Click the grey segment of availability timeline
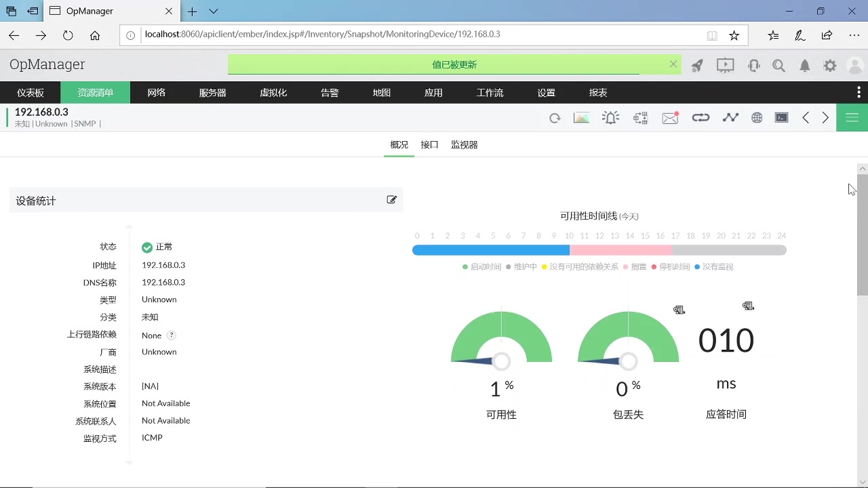The image size is (868, 488). click(x=730, y=250)
